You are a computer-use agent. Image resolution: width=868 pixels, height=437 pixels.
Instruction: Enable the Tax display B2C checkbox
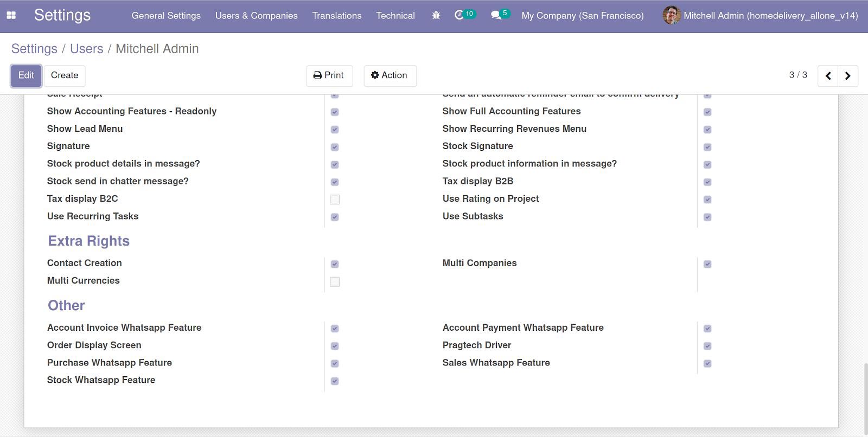pos(335,200)
